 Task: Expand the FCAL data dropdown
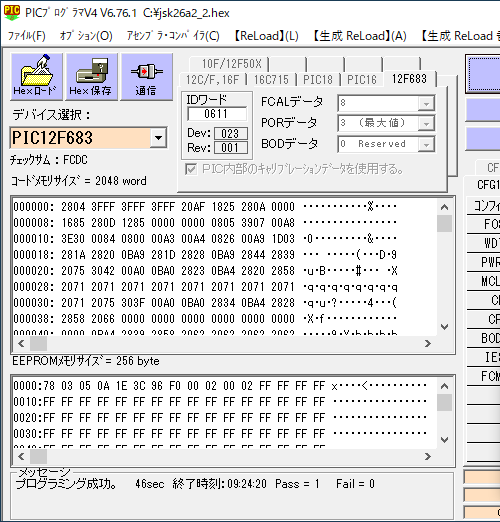pos(426,104)
